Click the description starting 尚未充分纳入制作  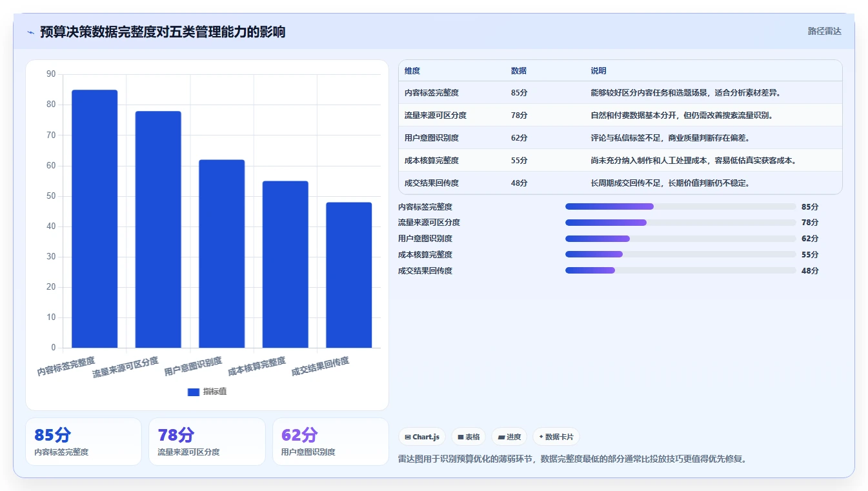pyautogui.click(x=694, y=161)
